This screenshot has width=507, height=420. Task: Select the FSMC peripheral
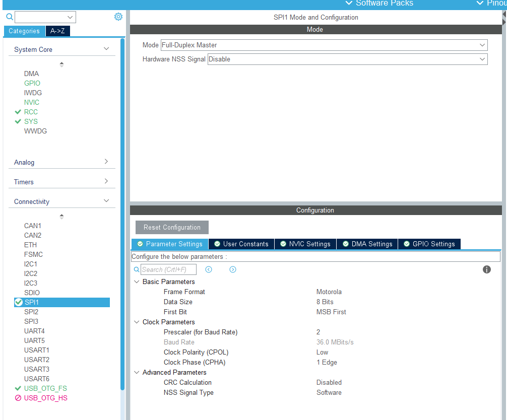pyautogui.click(x=33, y=255)
